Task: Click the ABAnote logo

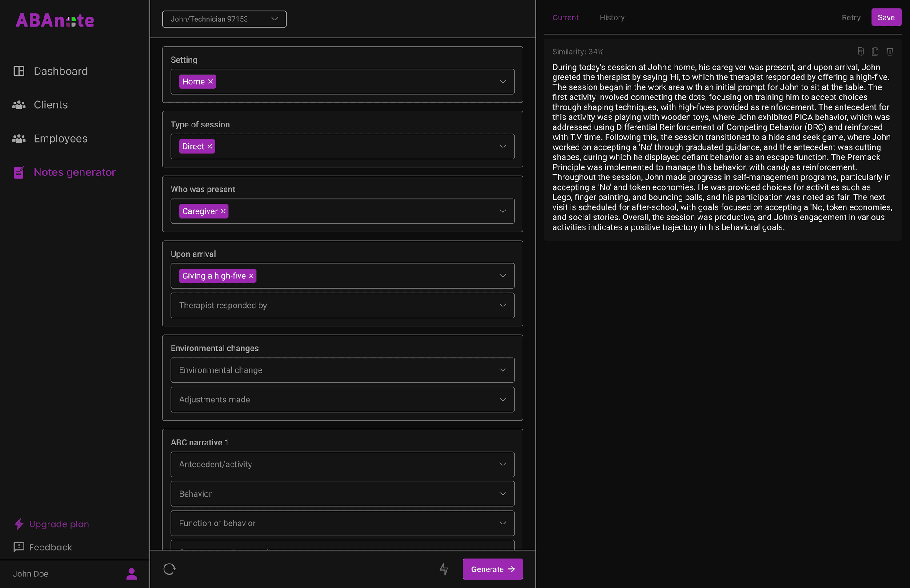Action: (55, 20)
